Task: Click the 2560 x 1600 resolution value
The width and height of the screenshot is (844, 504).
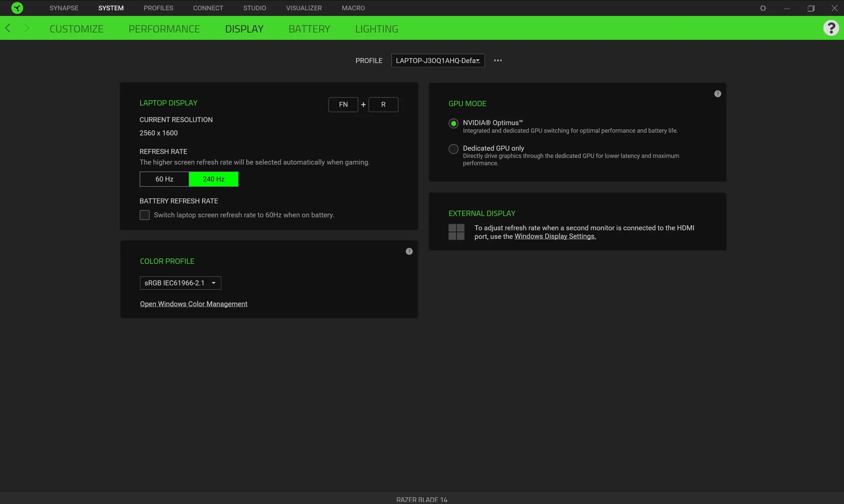Action: point(159,133)
